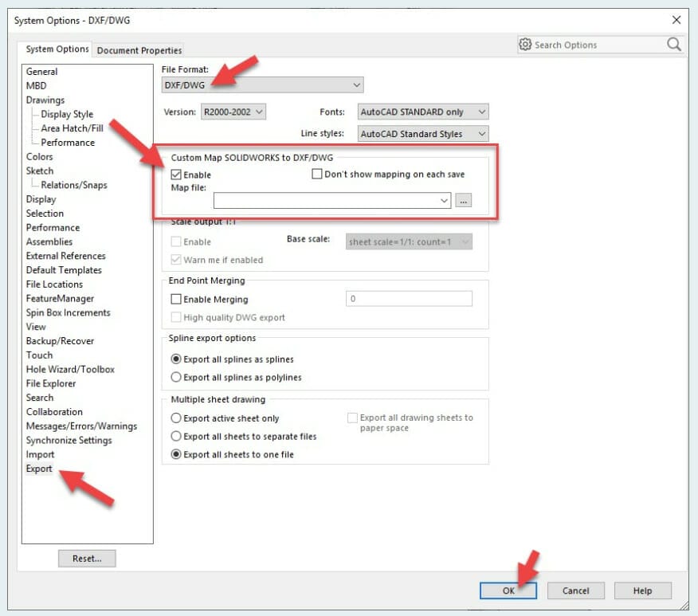
Task: Select Export all splines as polylines
Action: (x=177, y=378)
